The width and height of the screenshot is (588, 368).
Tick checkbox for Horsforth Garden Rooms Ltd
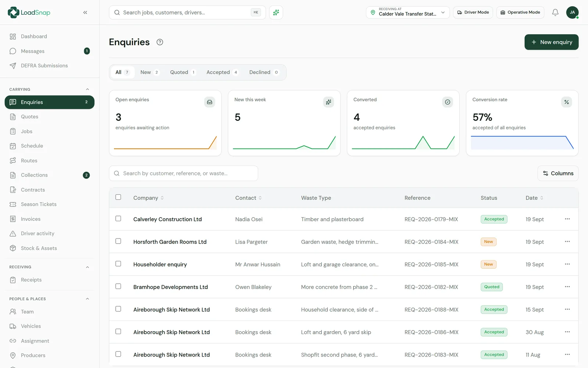(x=118, y=241)
